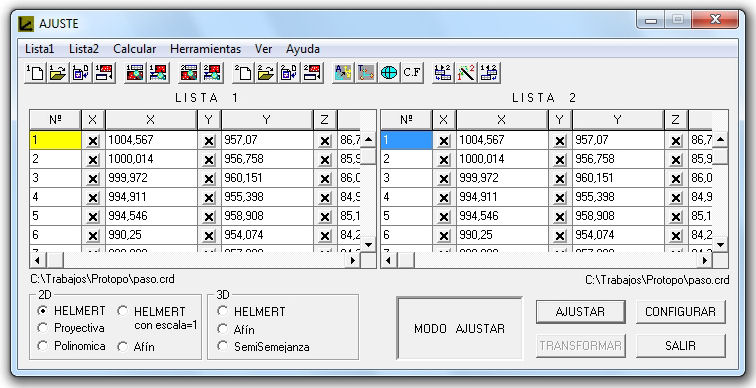Open the Lista2 menu
Viewport: 756px width, 388px height.
(84, 49)
